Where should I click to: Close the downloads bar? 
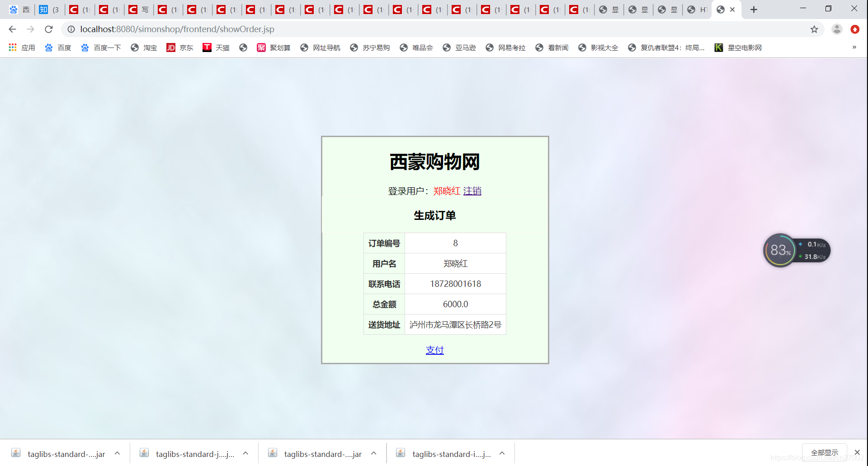(857, 452)
